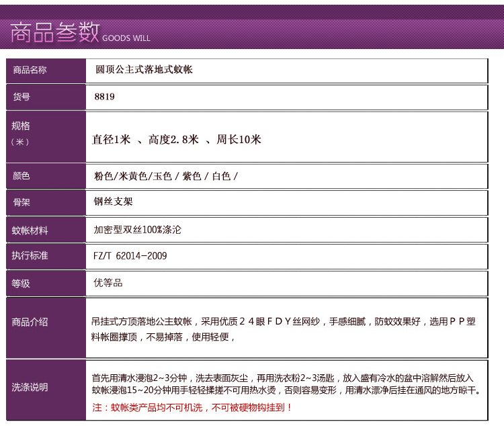Select the 执行标准 label cell
The height and width of the screenshot is (426, 504).
[x=46, y=257]
